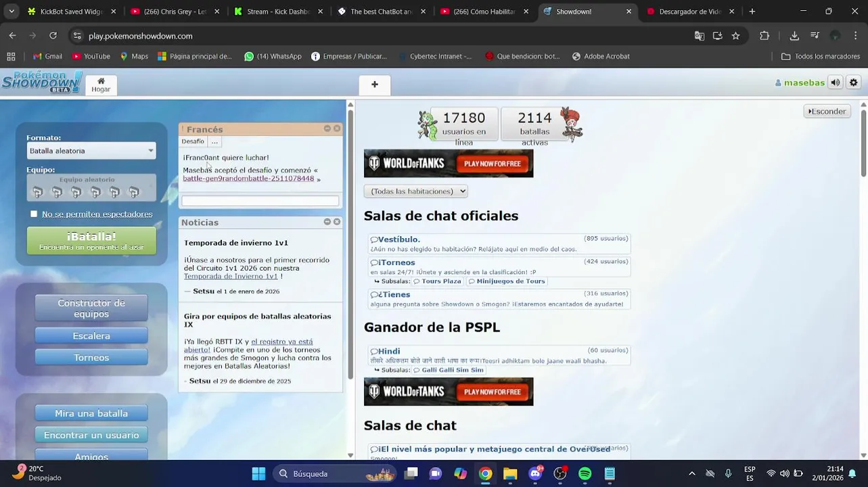
Task: Join the ¿Tienes help chat room
Action: point(500,299)
